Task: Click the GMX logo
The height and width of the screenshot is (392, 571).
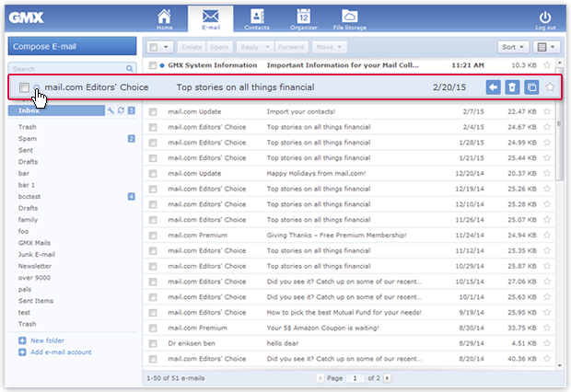Action: point(26,17)
